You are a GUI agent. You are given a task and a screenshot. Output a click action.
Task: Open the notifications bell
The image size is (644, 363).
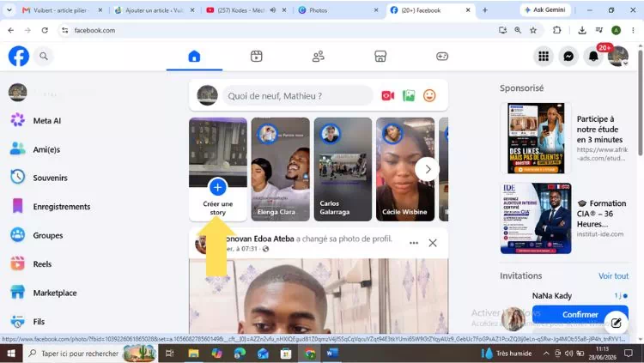coord(593,57)
